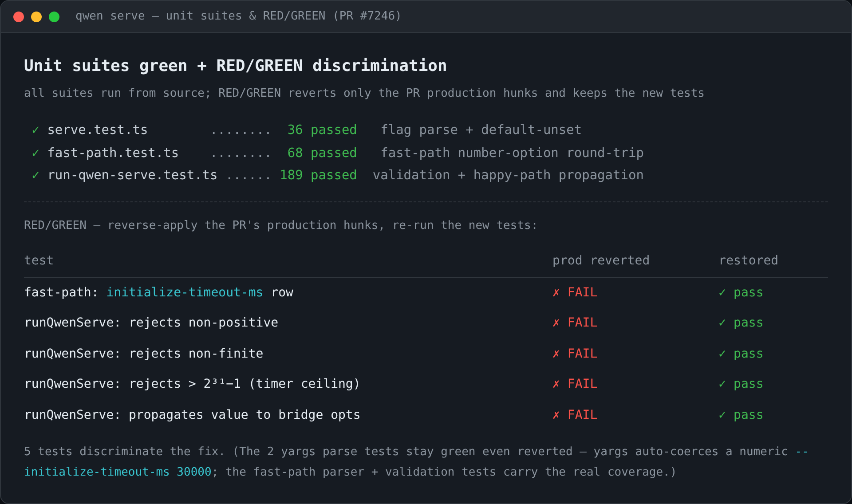Click the 'prod reverted' column header
852x504 pixels.
click(x=601, y=260)
